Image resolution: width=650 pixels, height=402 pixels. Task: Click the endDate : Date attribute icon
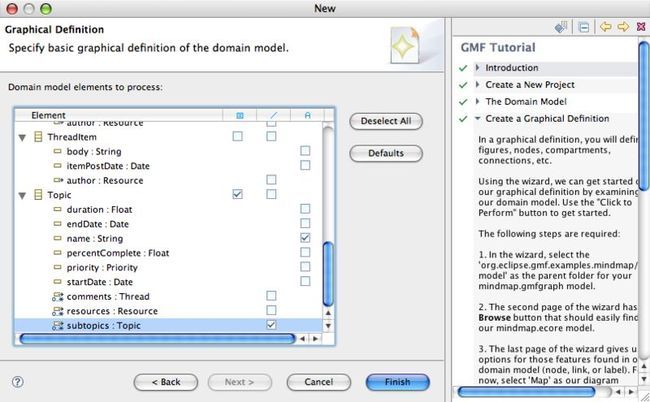[58, 224]
